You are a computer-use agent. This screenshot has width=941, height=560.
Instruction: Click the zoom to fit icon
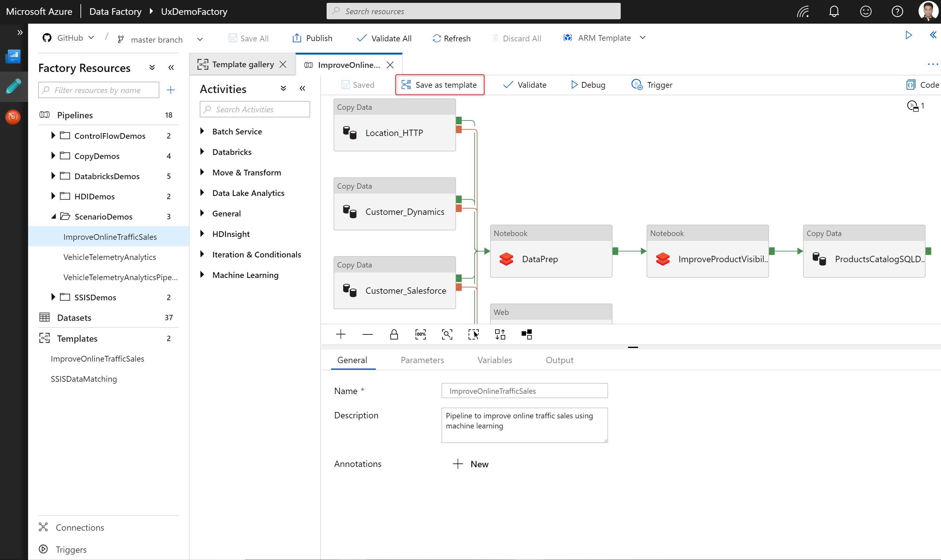(x=447, y=334)
